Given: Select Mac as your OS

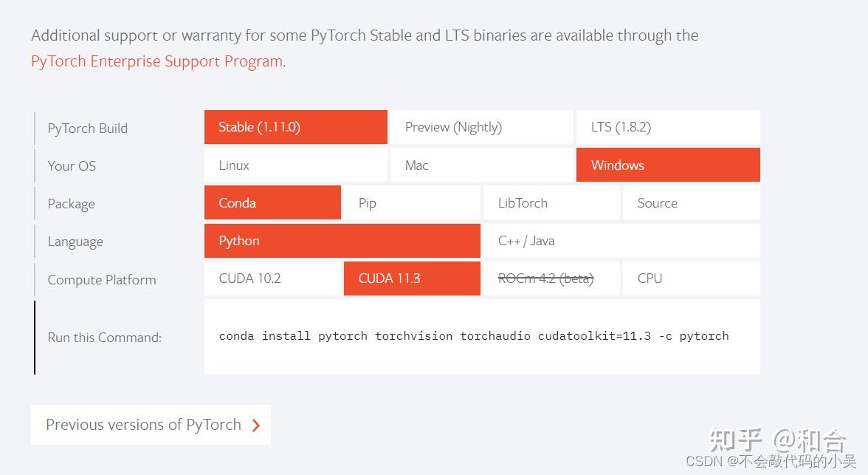Looking at the screenshot, I should (480, 165).
